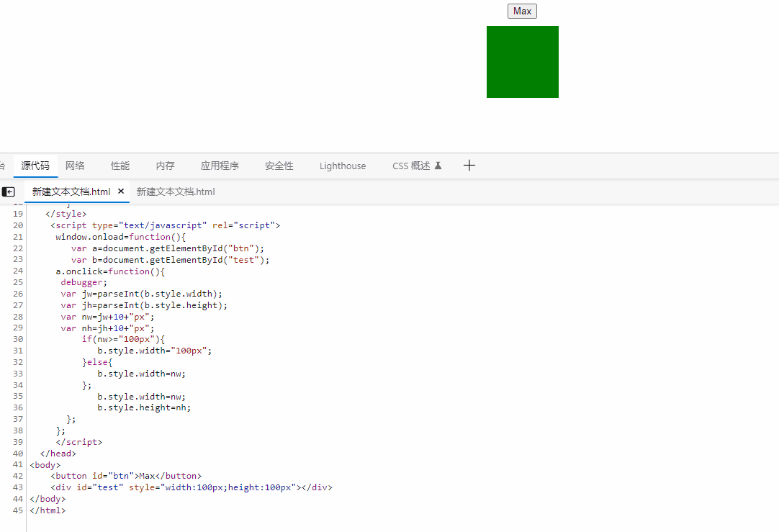The width and height of the screenshot is (779, 532).
Task: Click the a.onclick=function(){ code line
Action: (x=110, y=271)
